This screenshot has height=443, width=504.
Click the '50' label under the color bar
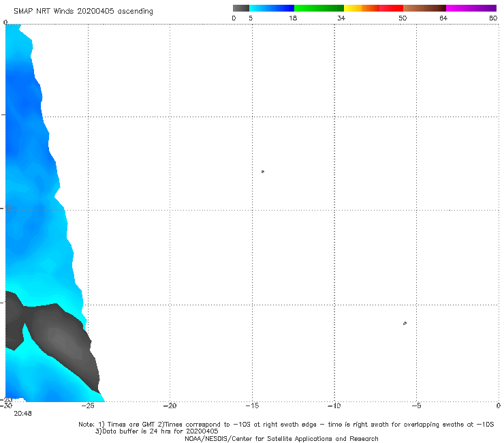coord(403,18)
